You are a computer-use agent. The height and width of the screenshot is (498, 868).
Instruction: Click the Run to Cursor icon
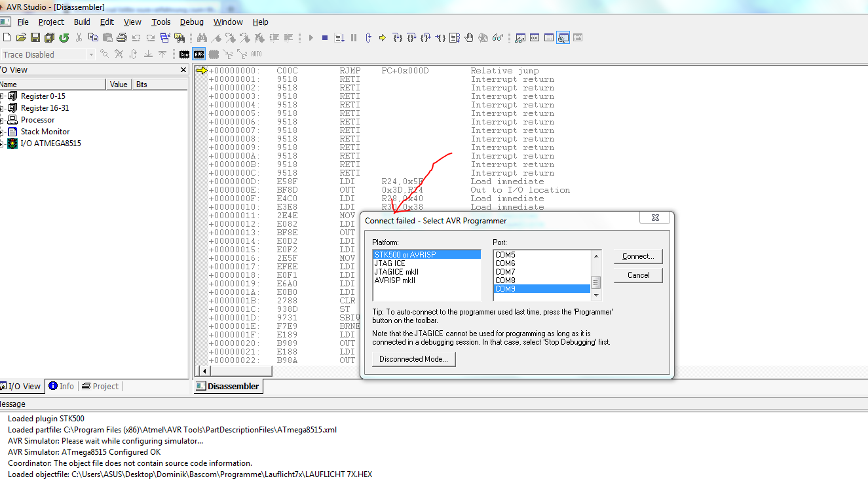tap(440, 38)
